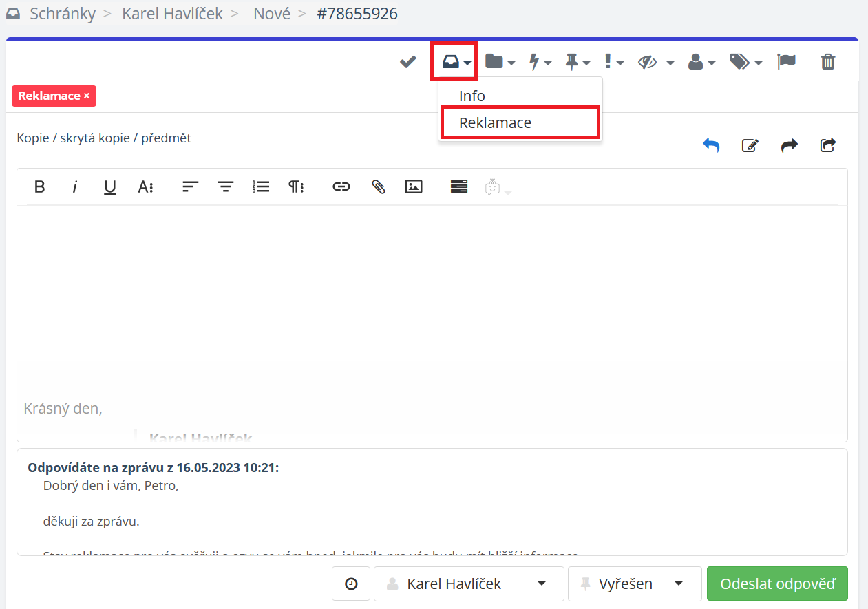Toggle the crossed-eye visibility dropdown
868x609 pixels.
[655, 62]
